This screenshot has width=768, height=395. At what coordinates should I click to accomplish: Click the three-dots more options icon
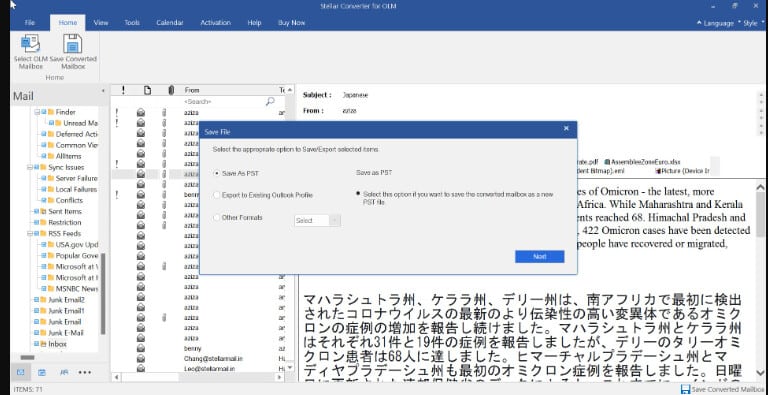pos(85,373)
